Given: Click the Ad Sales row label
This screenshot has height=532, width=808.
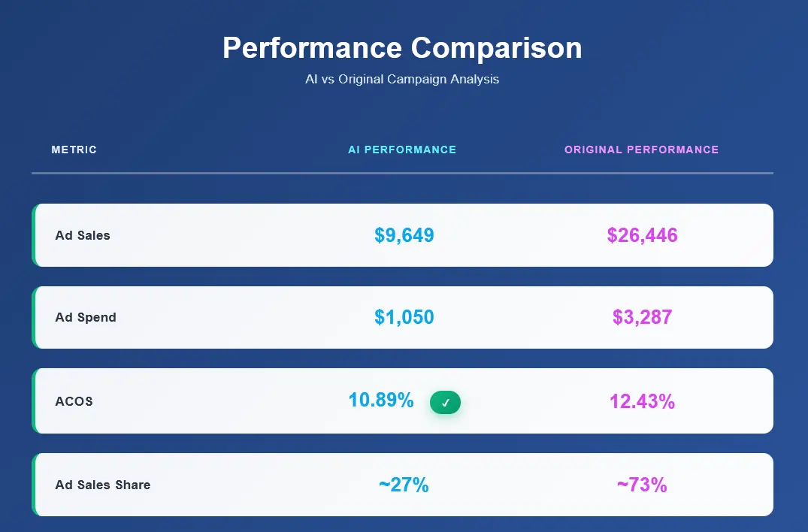Looking at the screenshot, I should 83,235.
